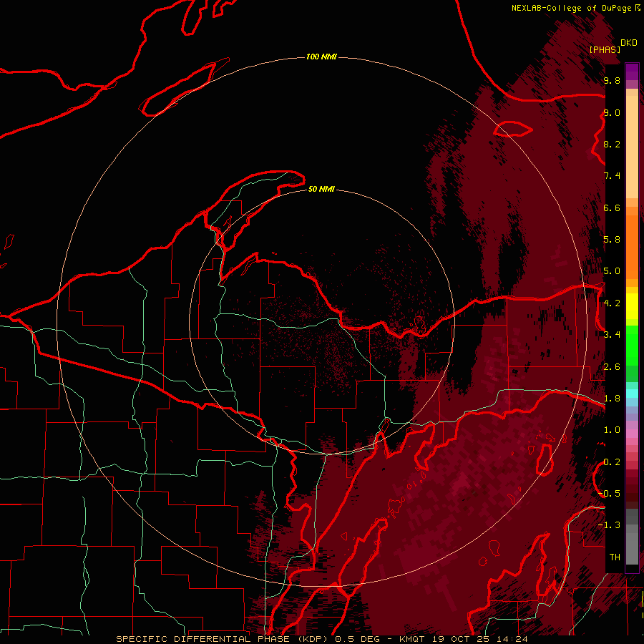Click the DKD label above the color scale
The image size is (644, 644).
click(x=628, y=42)
